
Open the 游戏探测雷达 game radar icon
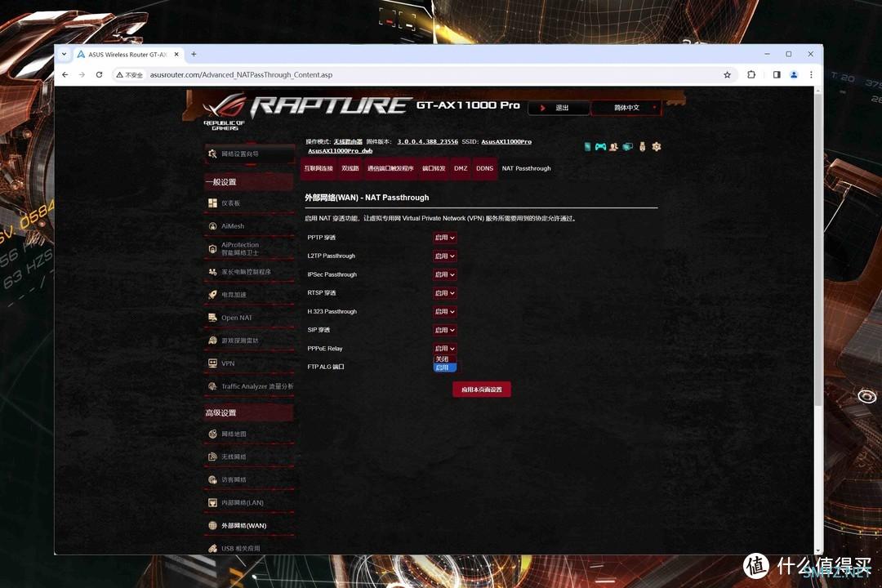click(x=212, y=341)
